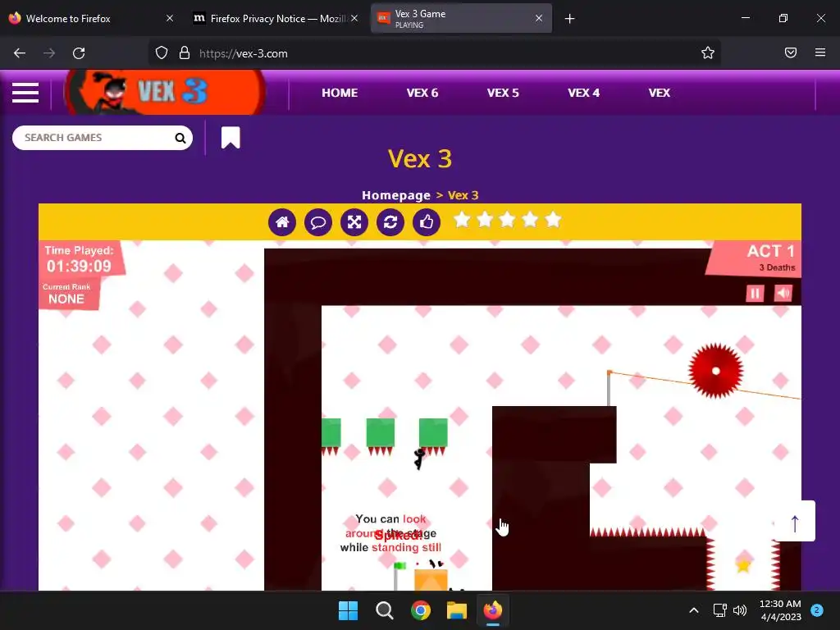The width and height of the screenshot is (840, 630).
Task: Click the white bookmark icon
Action: click(231, 138)
